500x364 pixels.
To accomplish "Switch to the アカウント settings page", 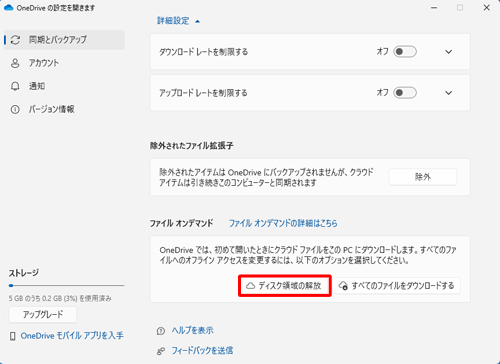I will point(44,63).
